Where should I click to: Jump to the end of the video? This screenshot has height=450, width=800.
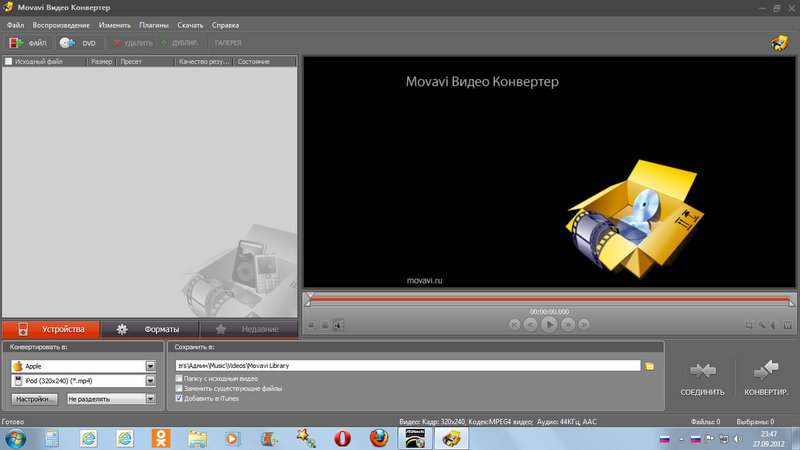(584, 324)
